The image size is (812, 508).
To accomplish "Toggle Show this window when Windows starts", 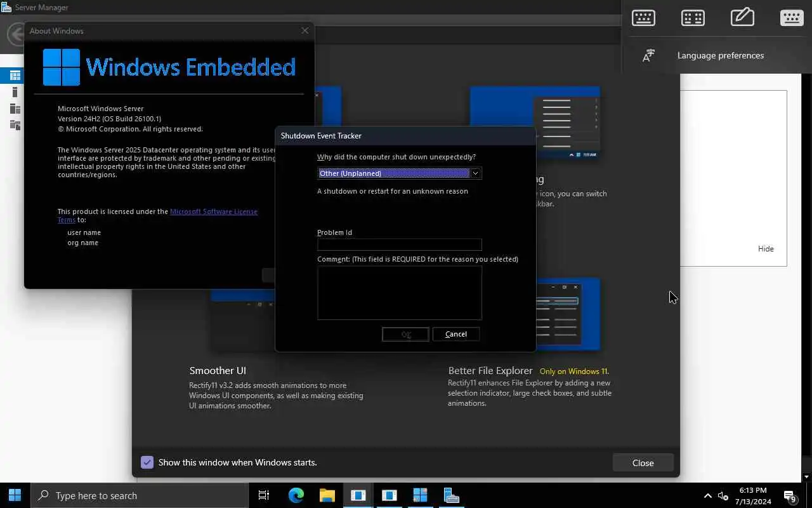I will coord(147,462).
